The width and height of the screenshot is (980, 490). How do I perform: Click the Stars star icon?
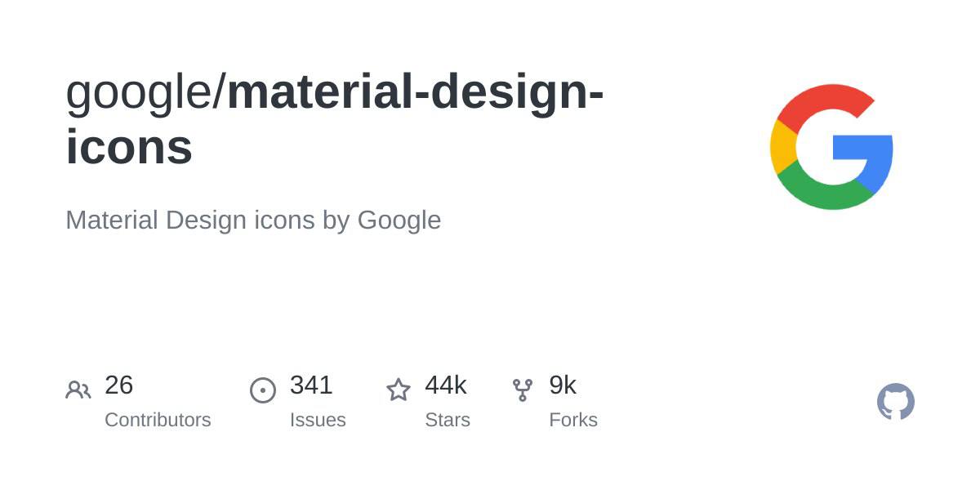click(398, 390)
